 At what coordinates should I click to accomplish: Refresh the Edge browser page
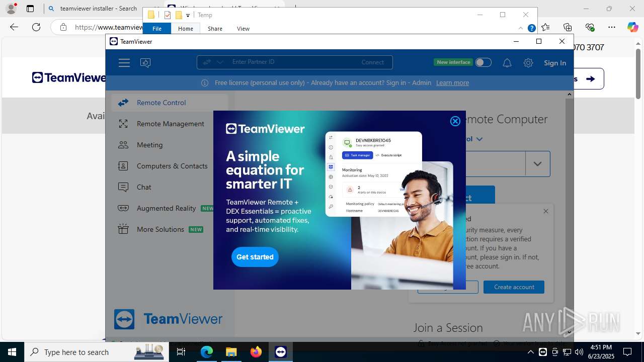point(36,27)
